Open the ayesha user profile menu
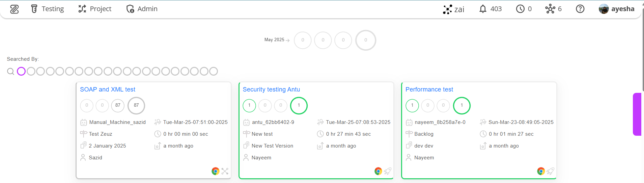 pos(617,9)
